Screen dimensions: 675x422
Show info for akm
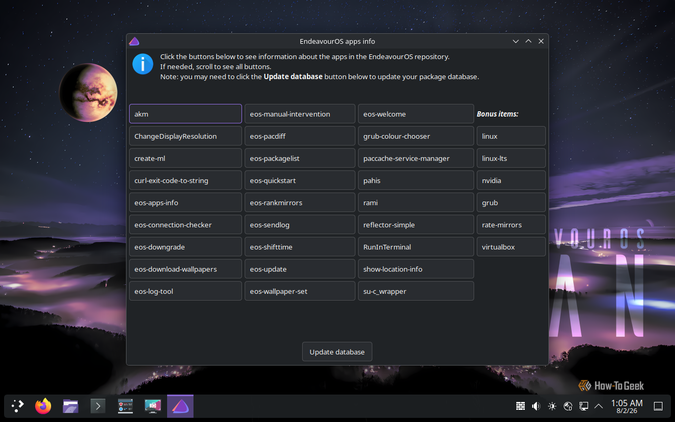[x=185, y=114]
